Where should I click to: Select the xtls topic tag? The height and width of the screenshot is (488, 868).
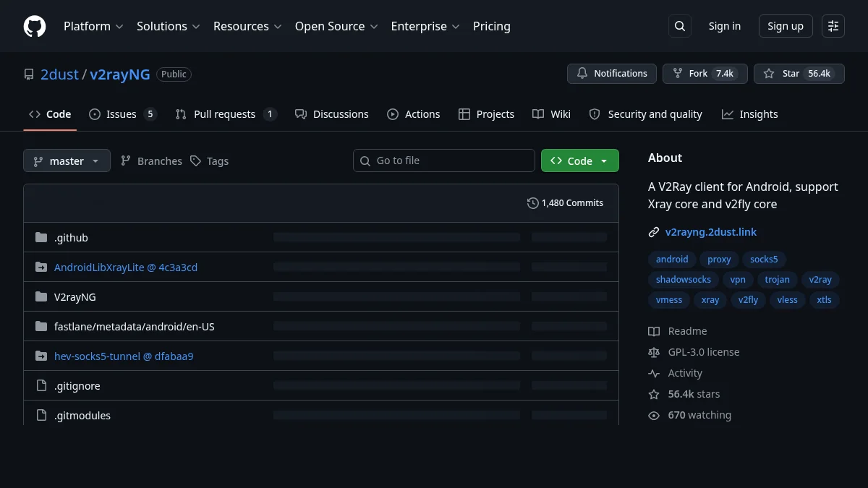tap(825, 300)
